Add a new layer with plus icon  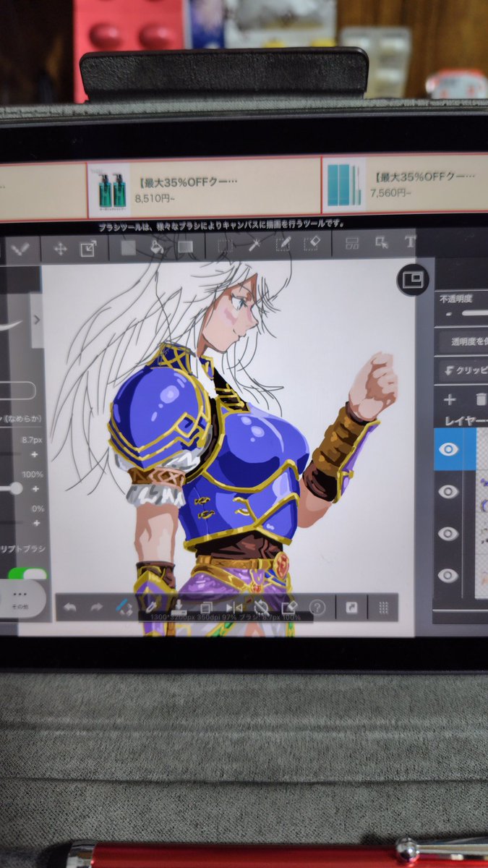pos(449,399)
